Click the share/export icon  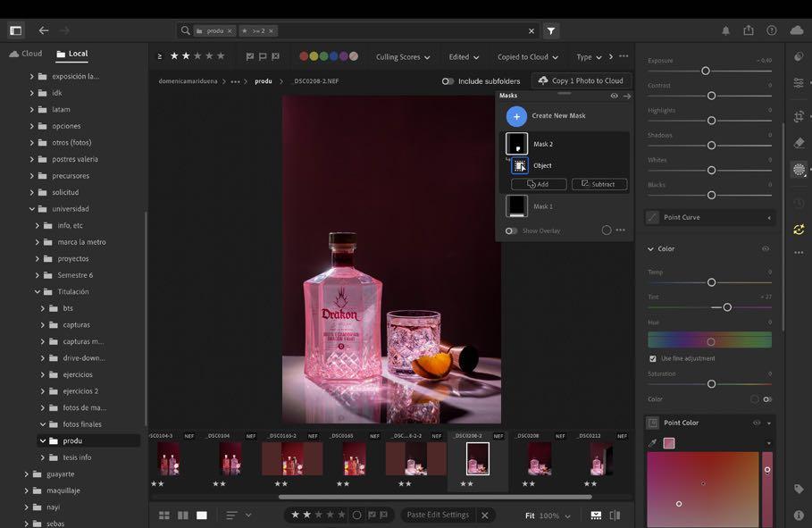point(749,30)
